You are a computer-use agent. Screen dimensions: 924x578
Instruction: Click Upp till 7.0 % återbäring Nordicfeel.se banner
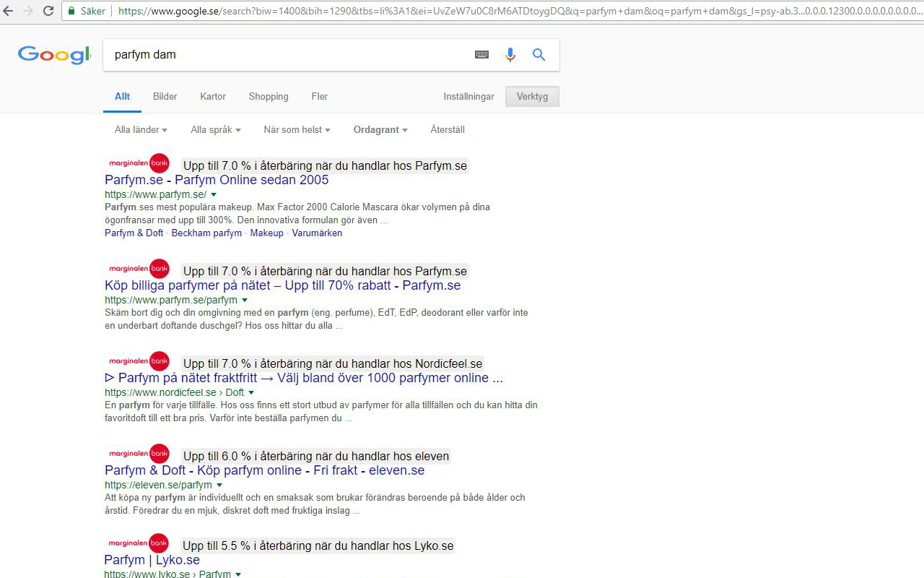(333, 363)
